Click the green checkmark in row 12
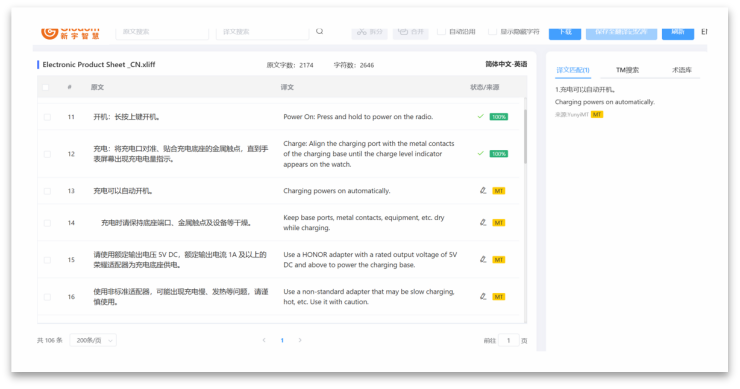The image size is (740, 389). point(480,153)
